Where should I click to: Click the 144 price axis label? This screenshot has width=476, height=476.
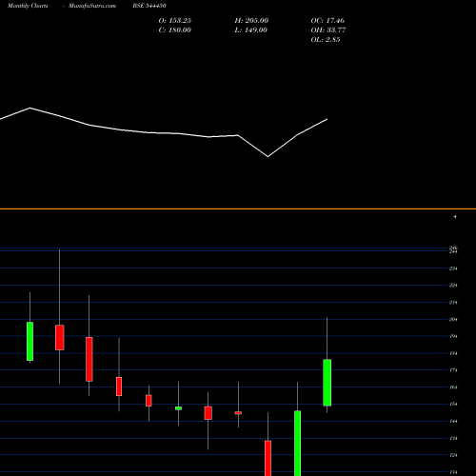(453, 422)
